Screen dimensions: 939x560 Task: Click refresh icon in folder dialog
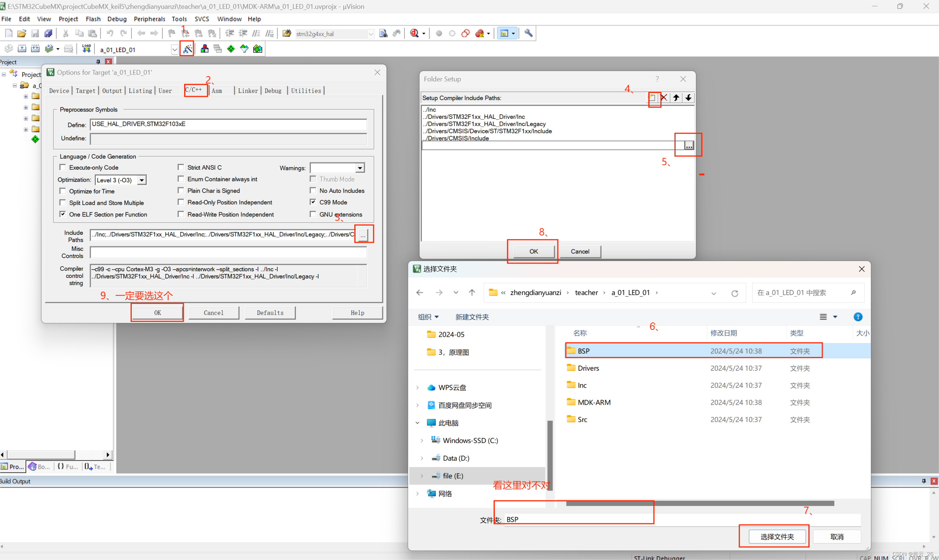pos(735,293)
